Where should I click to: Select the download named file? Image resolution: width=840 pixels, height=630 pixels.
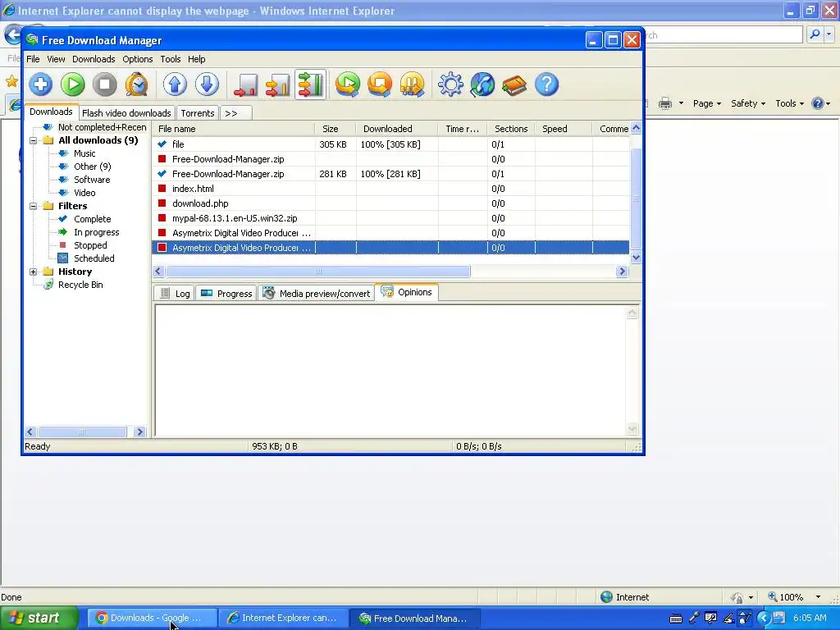tap(390, 144)
